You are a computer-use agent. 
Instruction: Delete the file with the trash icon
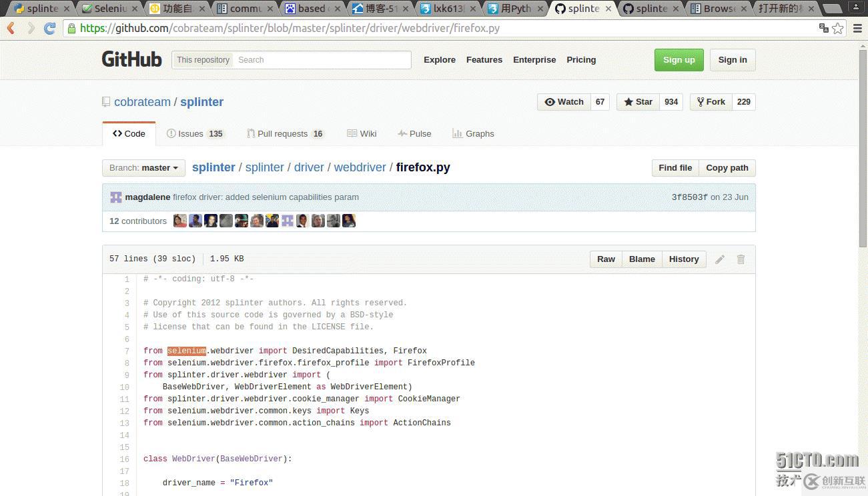tap(741, 259)
